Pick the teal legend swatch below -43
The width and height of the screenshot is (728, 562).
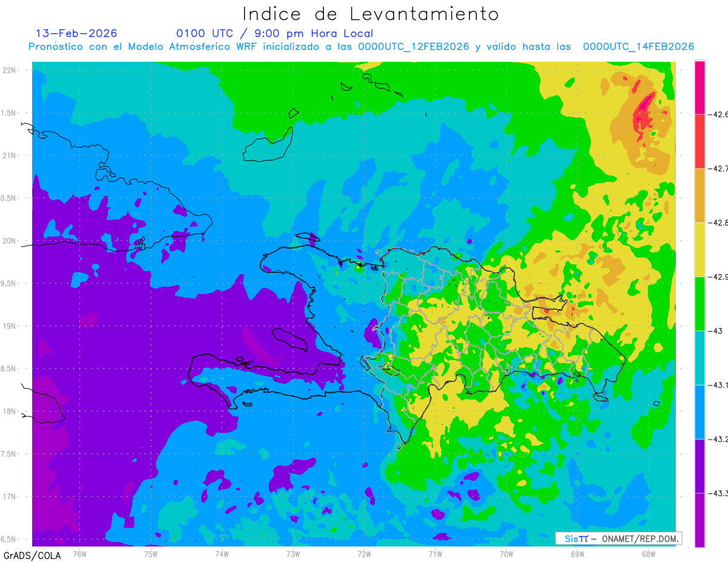tap(699, 358)
